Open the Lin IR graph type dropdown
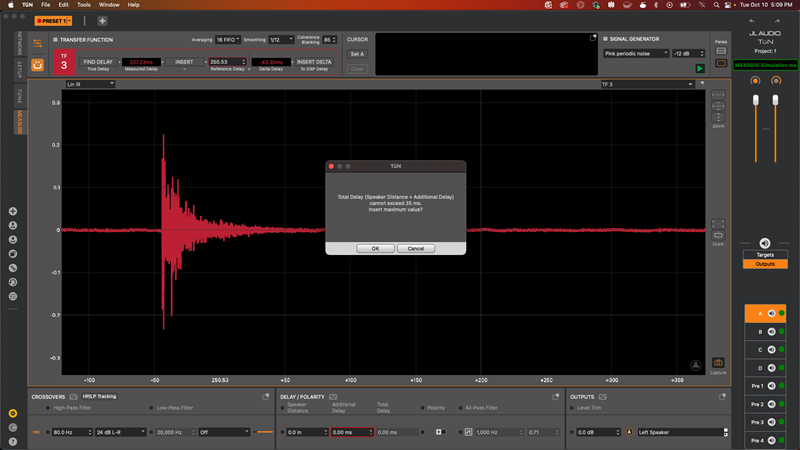The image size is (800, 450). coord(90,84)
